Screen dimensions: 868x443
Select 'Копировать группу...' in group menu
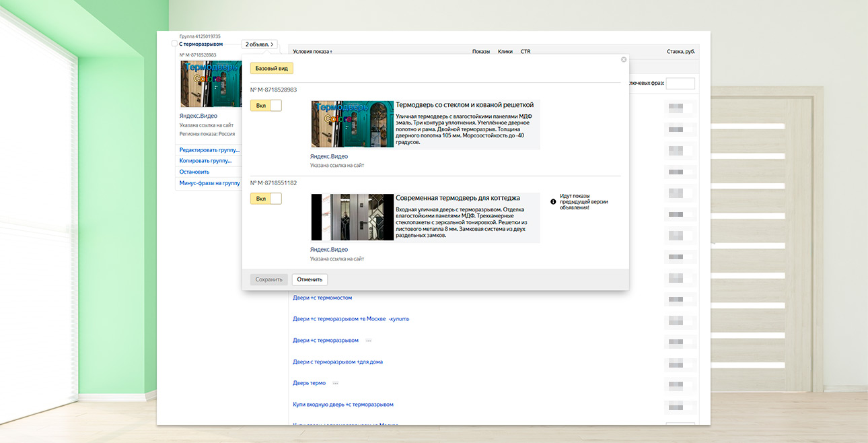click(x=205, y=161)
